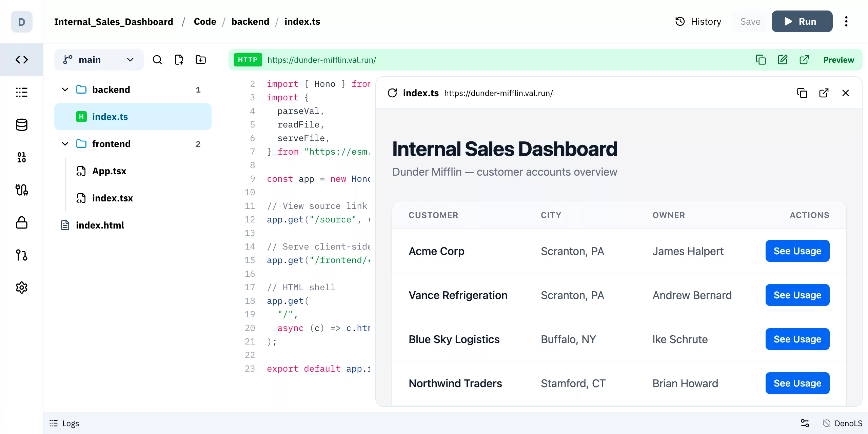The image size is (868, 434).
Task: Create a new file
Action: [x=179, y=60]
